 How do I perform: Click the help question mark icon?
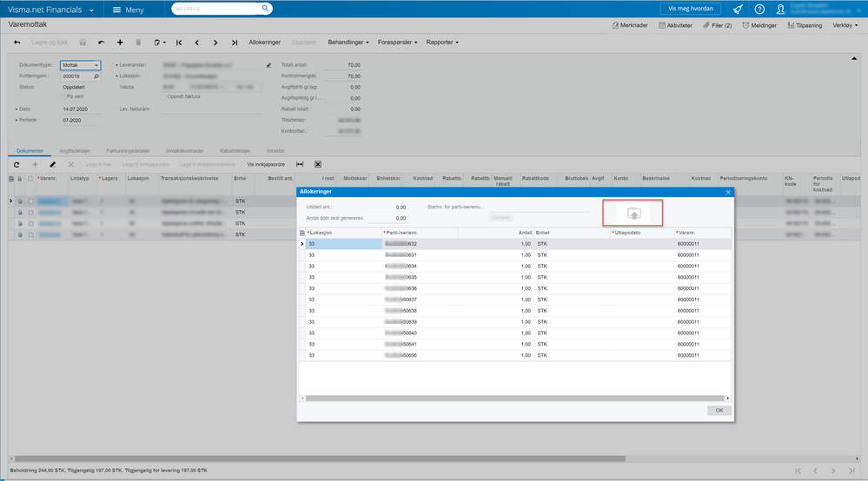tap(759, 9)
